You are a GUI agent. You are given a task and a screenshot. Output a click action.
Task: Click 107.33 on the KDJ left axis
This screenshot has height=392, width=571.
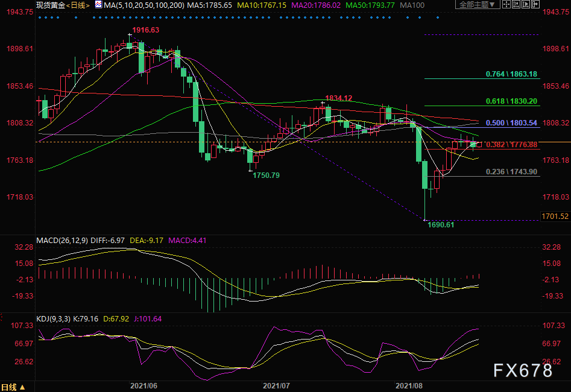click(22, 325)
